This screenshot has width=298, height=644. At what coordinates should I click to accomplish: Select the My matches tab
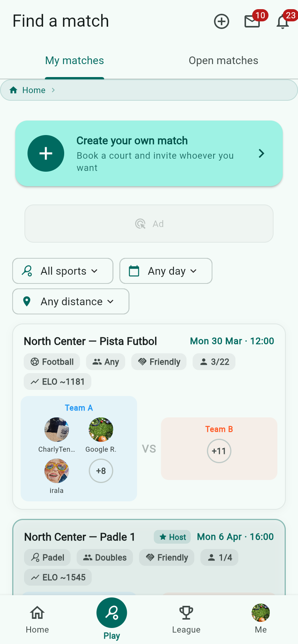pyautogui.click(x=74, y=60)
